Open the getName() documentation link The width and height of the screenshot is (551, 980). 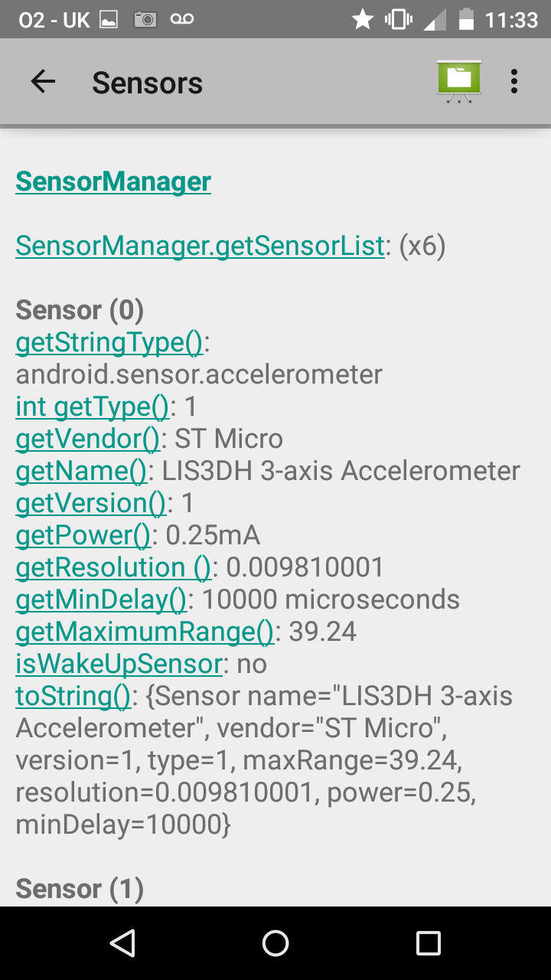click(81, 471)
